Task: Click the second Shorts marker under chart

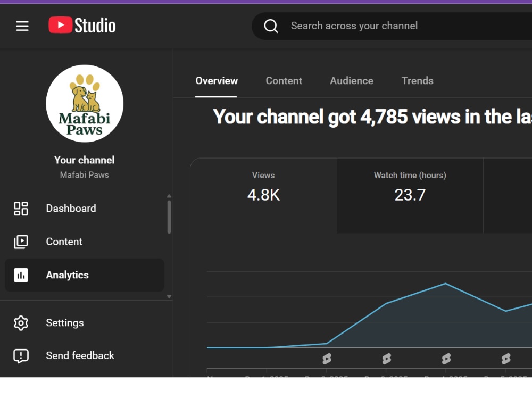Action: (386, 359)
